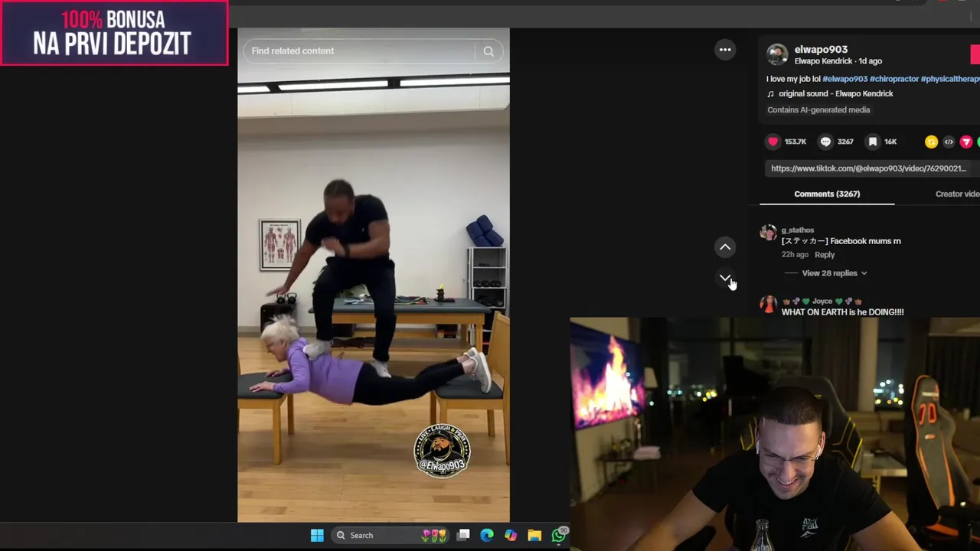Click the elwapo903 username
980x551 pixels.
pos(821,49)
